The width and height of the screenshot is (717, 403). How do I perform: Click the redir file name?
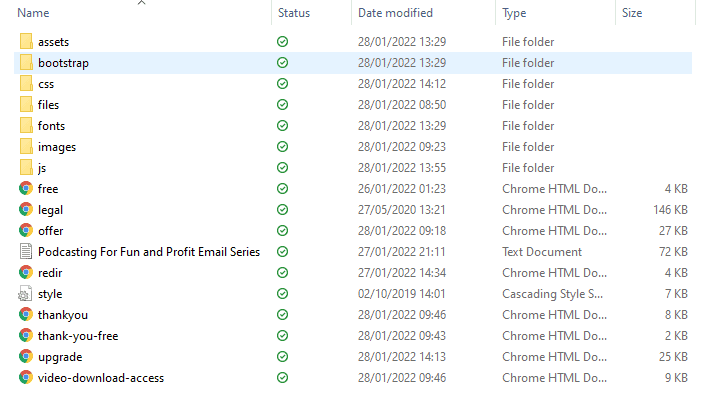50,273
